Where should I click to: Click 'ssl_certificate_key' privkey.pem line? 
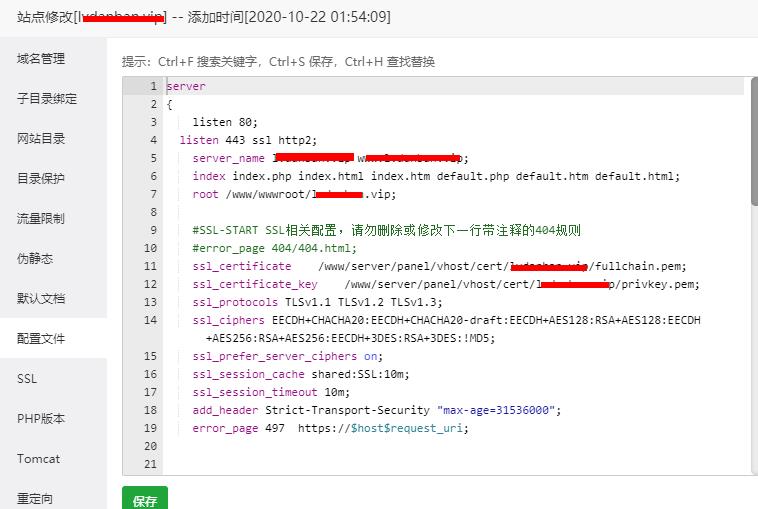(446, 284)
